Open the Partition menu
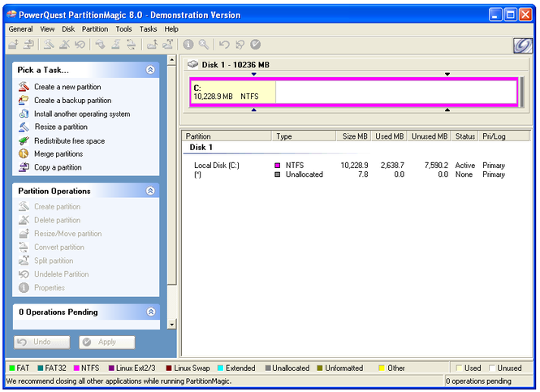This screenshot has width=540, height=392. coord(95,29)
